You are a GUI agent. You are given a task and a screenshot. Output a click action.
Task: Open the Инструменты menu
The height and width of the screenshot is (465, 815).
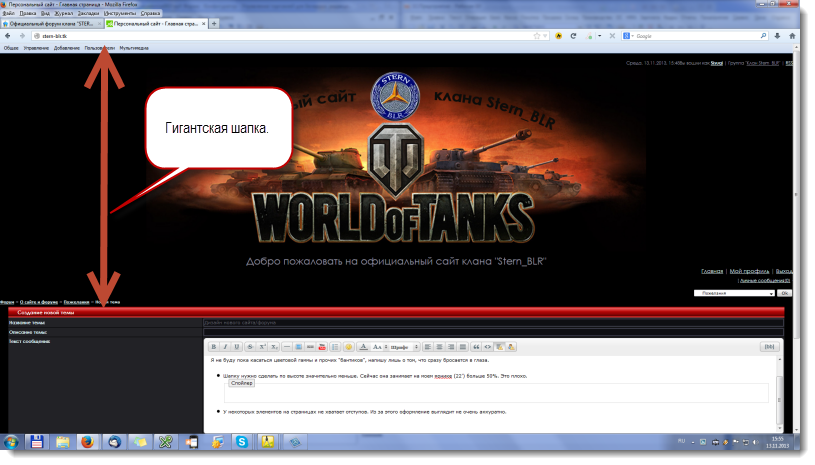coord(120,13)
